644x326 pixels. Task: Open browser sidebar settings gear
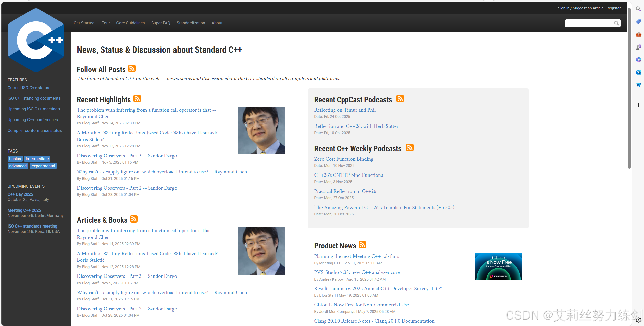pyautogui.click(x=638, y=320)
